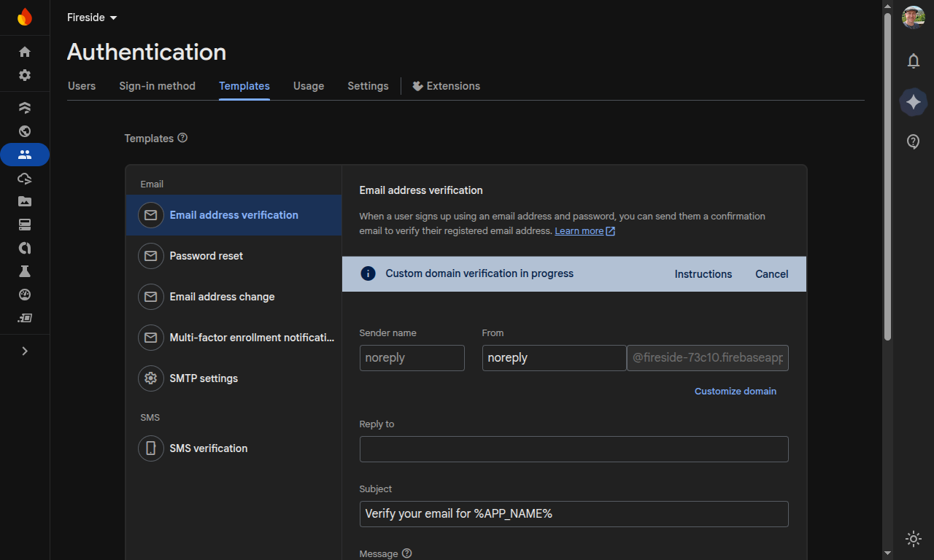
Task: Open Gemini sparkle assistant icon
Action: point(913,102)
